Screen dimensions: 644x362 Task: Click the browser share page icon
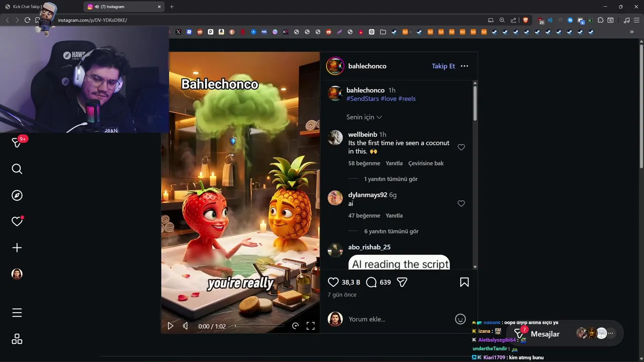[x=513, y=20]
